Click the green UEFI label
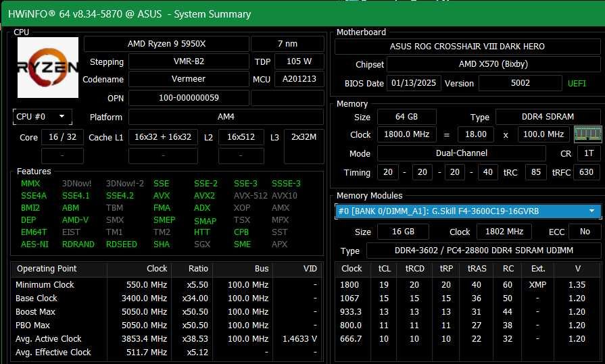605x364 pixels. 577,84
